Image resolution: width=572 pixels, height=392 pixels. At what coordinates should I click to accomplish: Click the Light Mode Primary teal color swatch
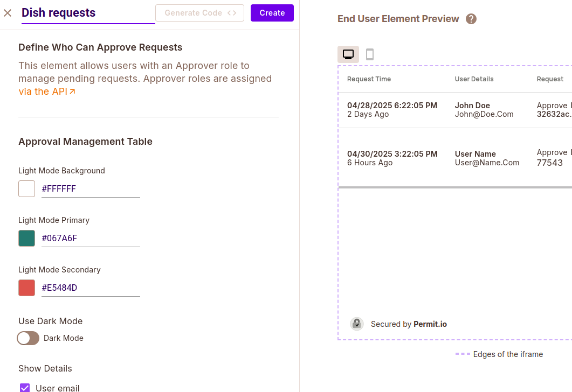(26, 238)
